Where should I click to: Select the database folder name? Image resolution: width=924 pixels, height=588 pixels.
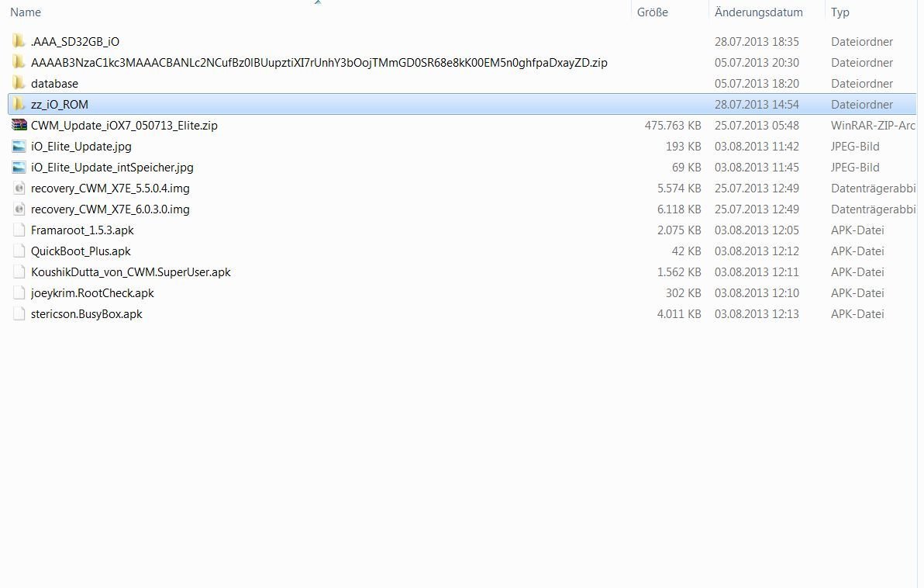pyautogui.click(x=54, y=84)
